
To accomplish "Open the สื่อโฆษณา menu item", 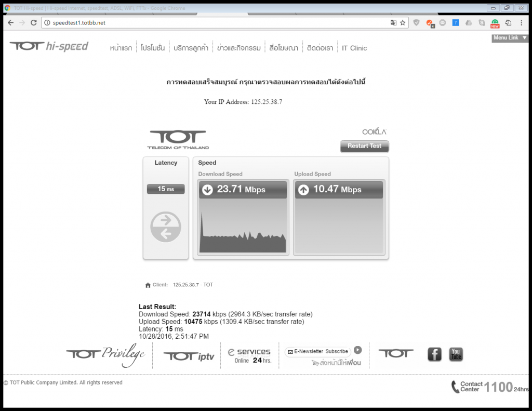I will click(x=284, y=48).
